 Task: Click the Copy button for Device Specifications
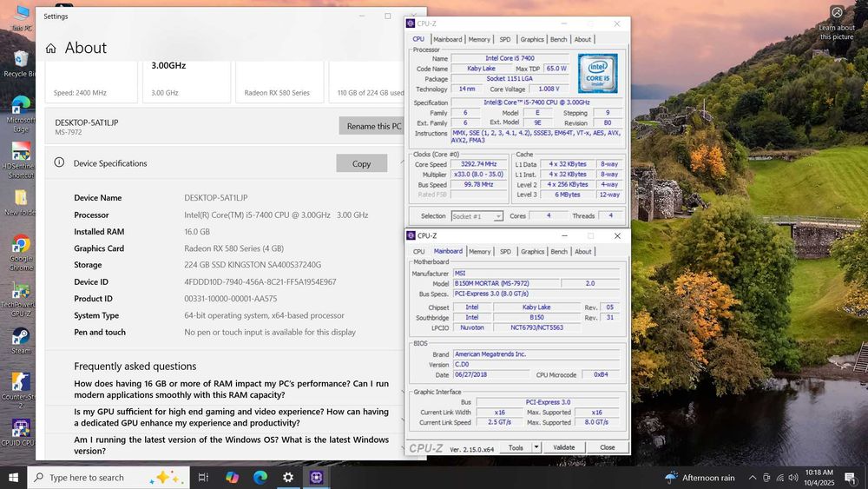(x=361, y=163)
